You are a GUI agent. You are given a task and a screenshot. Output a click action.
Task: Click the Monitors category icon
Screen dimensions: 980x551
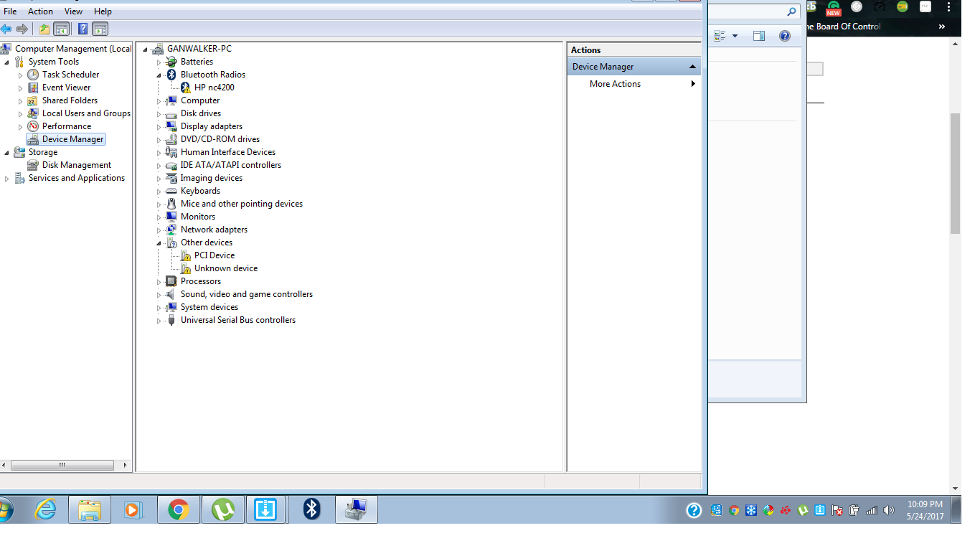coord(171,217)
